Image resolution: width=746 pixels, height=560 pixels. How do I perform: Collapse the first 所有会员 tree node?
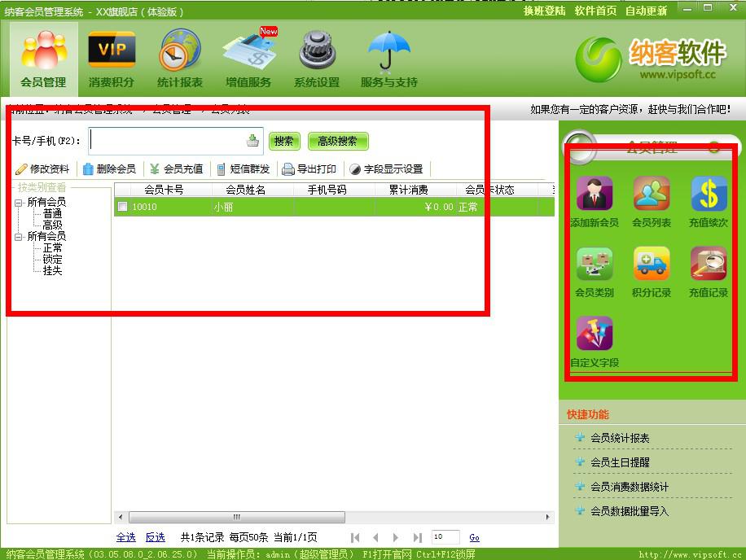pos(19,202)
